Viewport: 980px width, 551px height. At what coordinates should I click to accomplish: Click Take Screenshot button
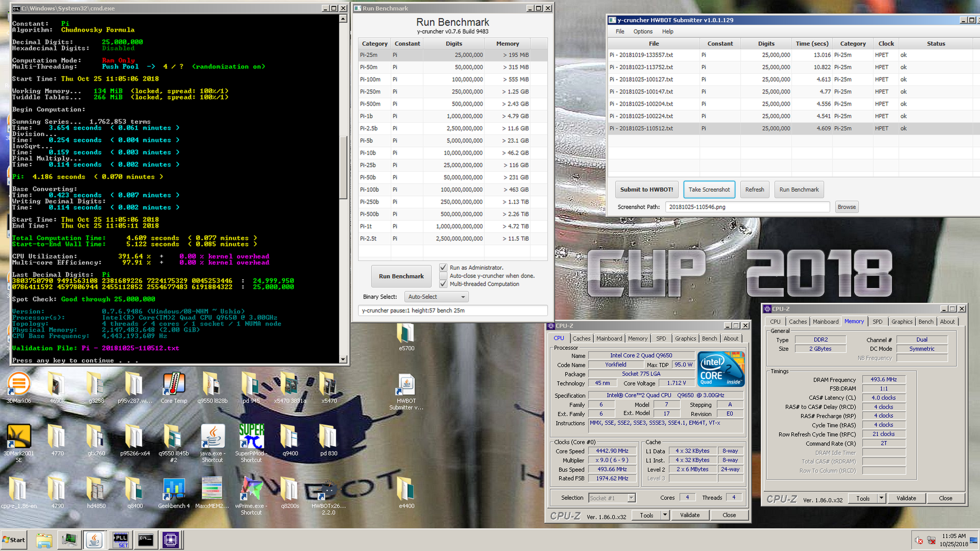coord(709,190)
